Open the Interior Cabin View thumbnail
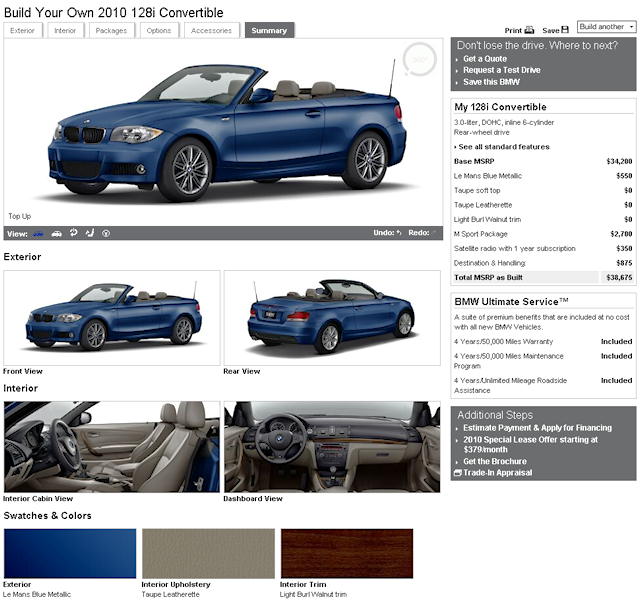Viewport: 642px width, 605px height. pos(112,447)
